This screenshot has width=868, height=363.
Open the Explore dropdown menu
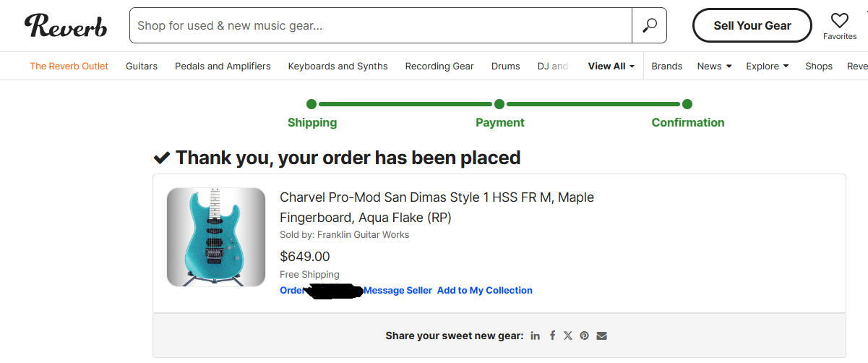coord(767,66)
